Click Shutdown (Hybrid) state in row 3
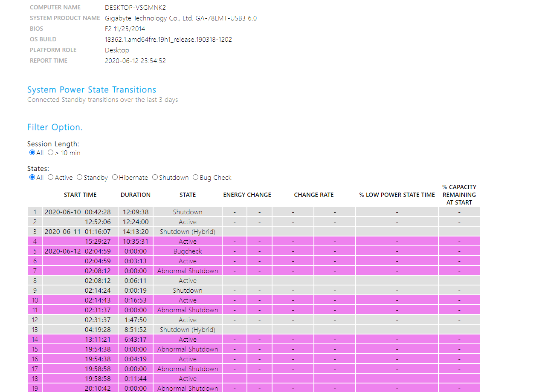This screenshot has width=548, height=392. tap(188, 232)
